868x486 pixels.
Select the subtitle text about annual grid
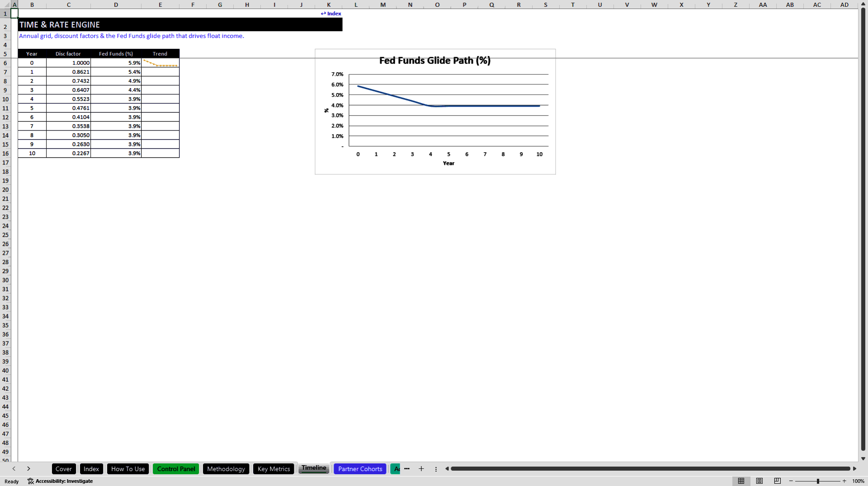coord(131,36)
